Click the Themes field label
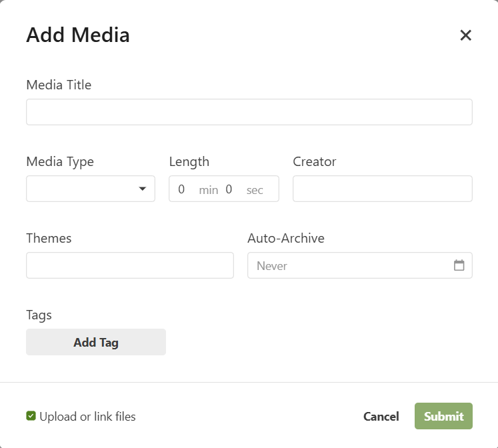The image size is (498, 448). click(49, 238)
